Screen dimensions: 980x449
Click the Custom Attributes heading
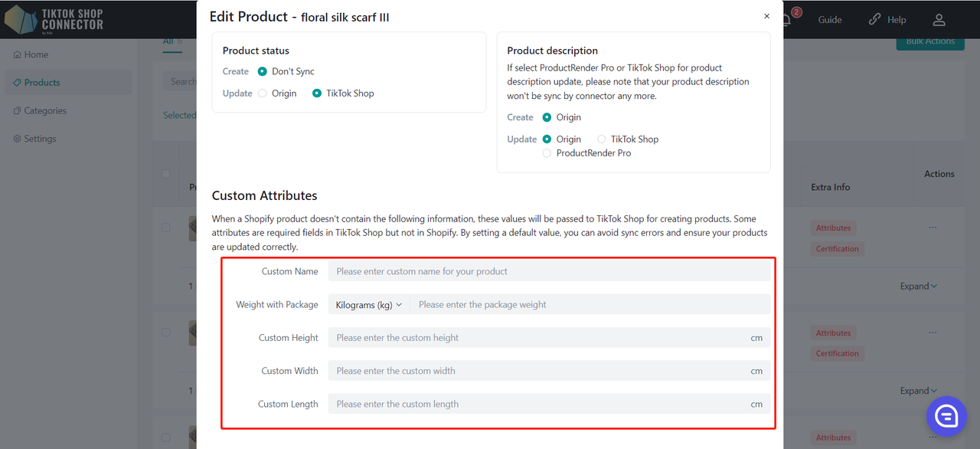[264, 195]
